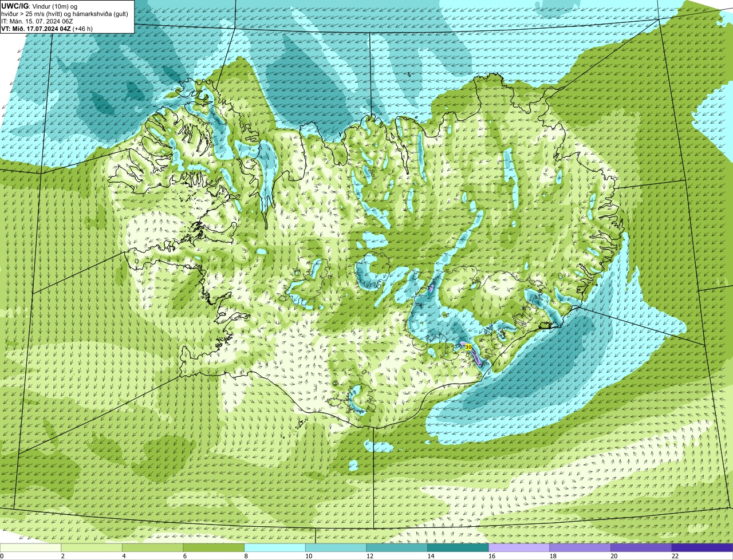733x560 pixels.
Task: Click the valid time 'VT: Mið. 17.07.2024 04Z (+46 h)'
Action: (x=47, y=28)
